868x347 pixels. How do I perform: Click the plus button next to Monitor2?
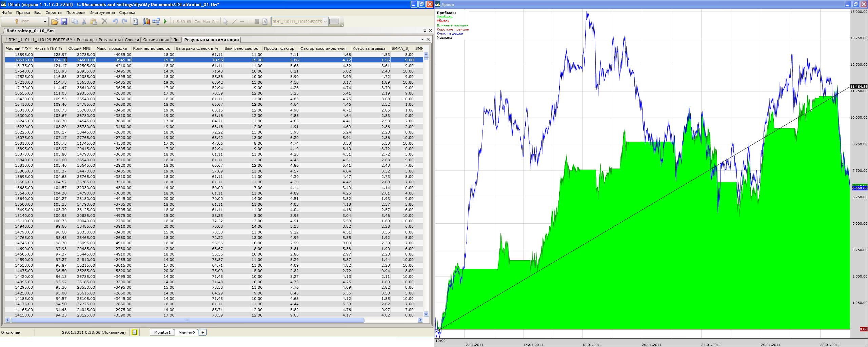pyautogui.click(x=202, y=332)
